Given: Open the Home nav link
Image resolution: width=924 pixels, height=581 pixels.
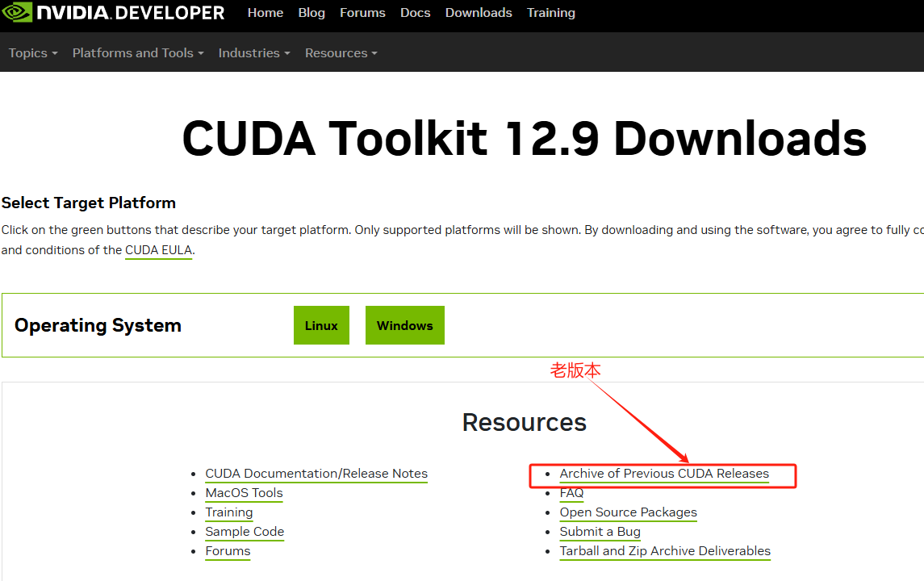Looking at the screenshot, I should [x=265, y=12].
